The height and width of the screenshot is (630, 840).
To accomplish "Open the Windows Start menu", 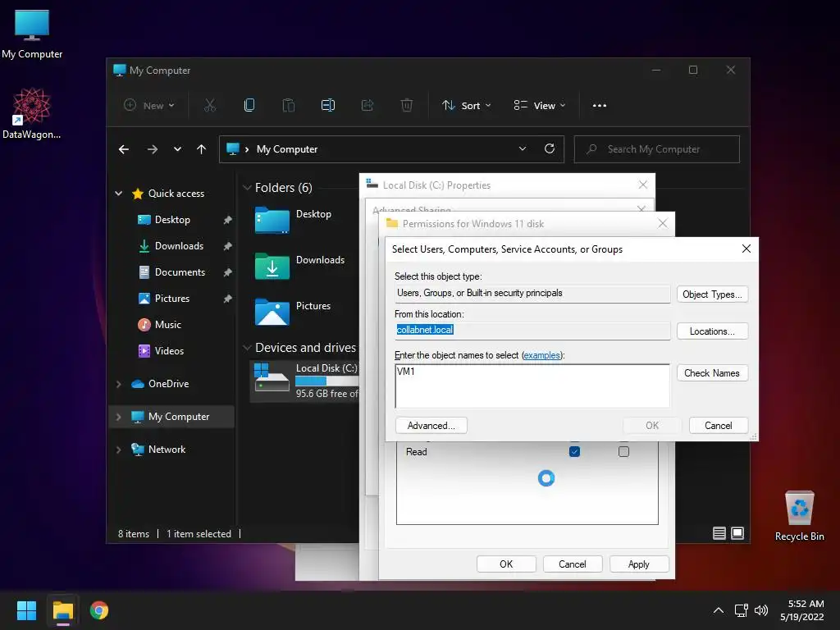I will click(x=26, y=610).
